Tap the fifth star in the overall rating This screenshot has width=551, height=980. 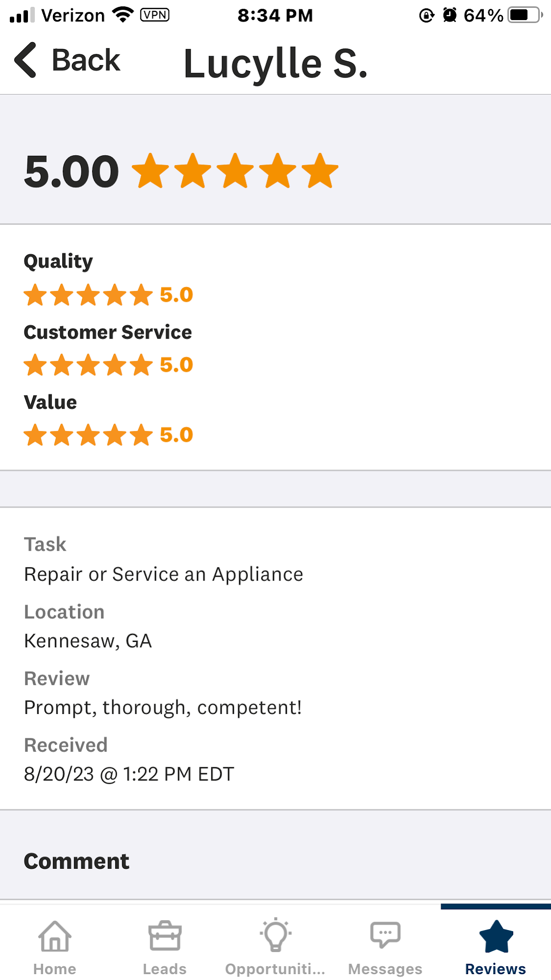point(319,171)
